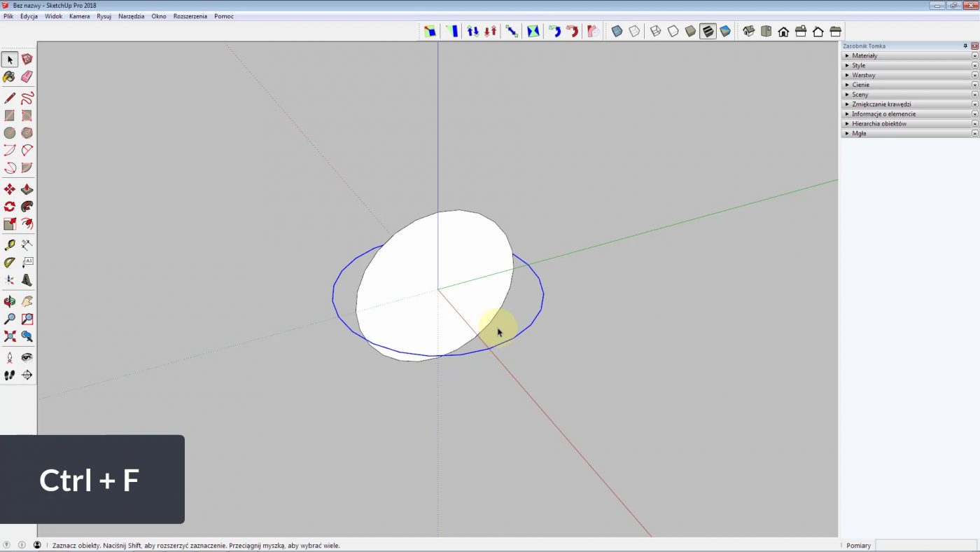This screenshot has height=552, width=980.
Task: Choose the Push/Pull tool
Action: click(26, 189)
